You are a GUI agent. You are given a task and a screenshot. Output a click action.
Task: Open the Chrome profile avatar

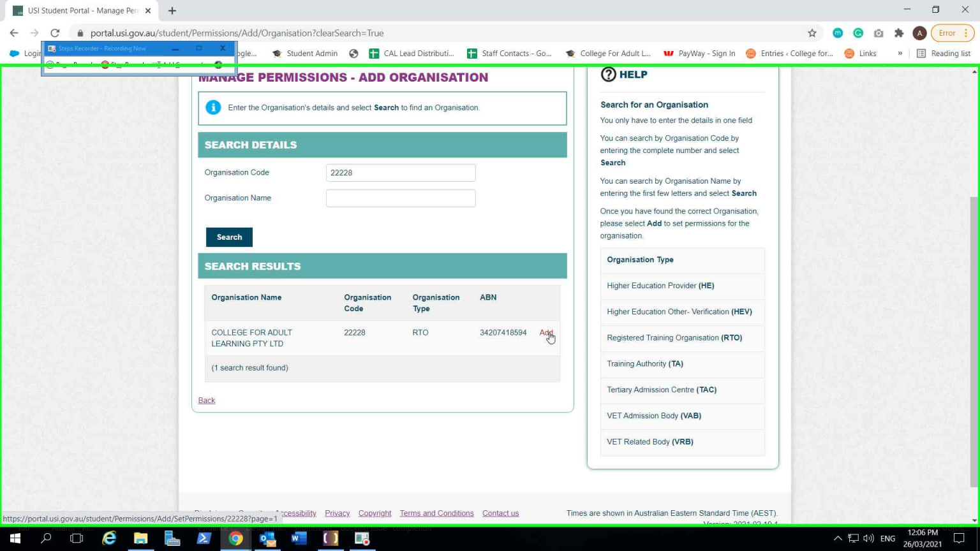[919, 33]
